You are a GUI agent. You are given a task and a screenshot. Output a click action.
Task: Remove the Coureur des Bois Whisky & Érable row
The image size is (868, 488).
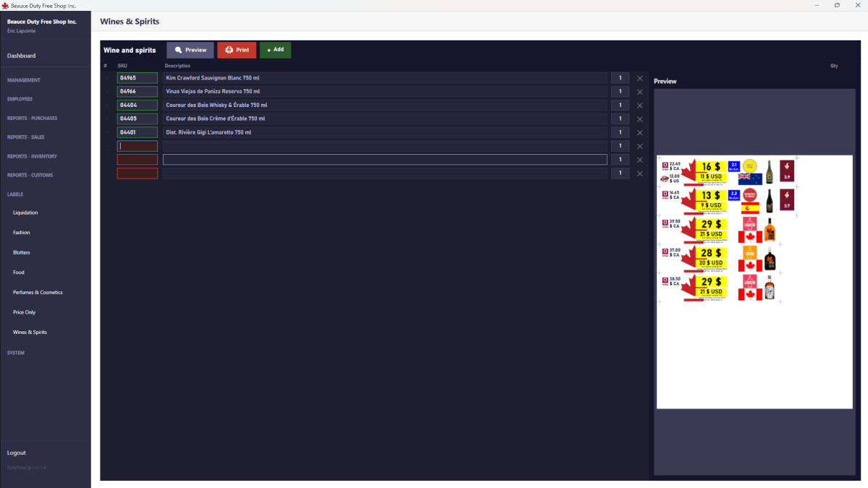tap(639, 106)
